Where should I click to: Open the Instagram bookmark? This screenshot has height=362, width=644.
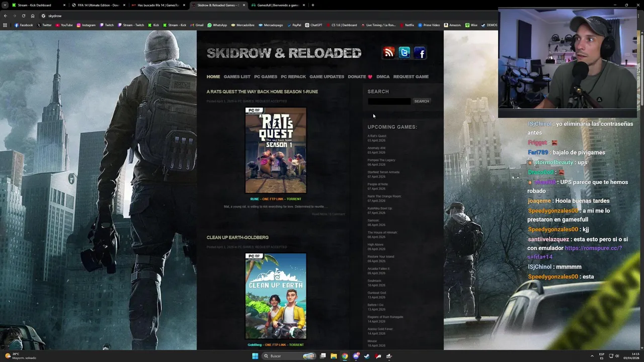pyautogui.click(x=86, y=25)
